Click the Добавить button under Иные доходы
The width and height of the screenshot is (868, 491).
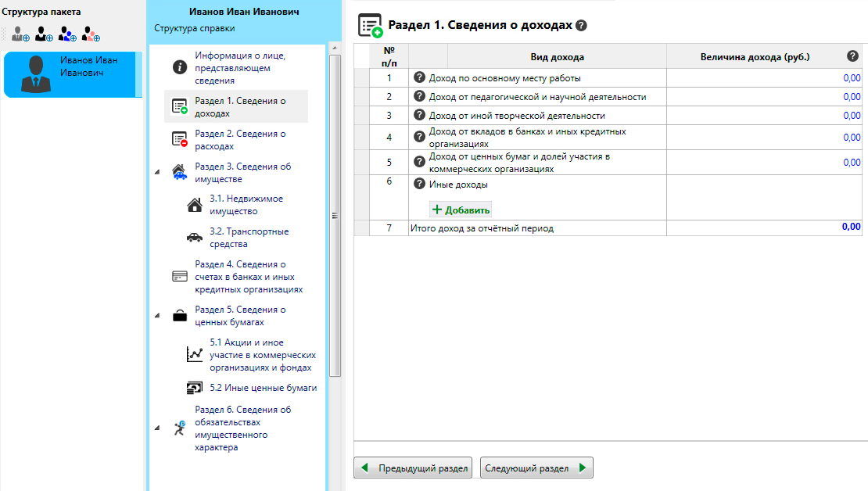pos(461,210)
